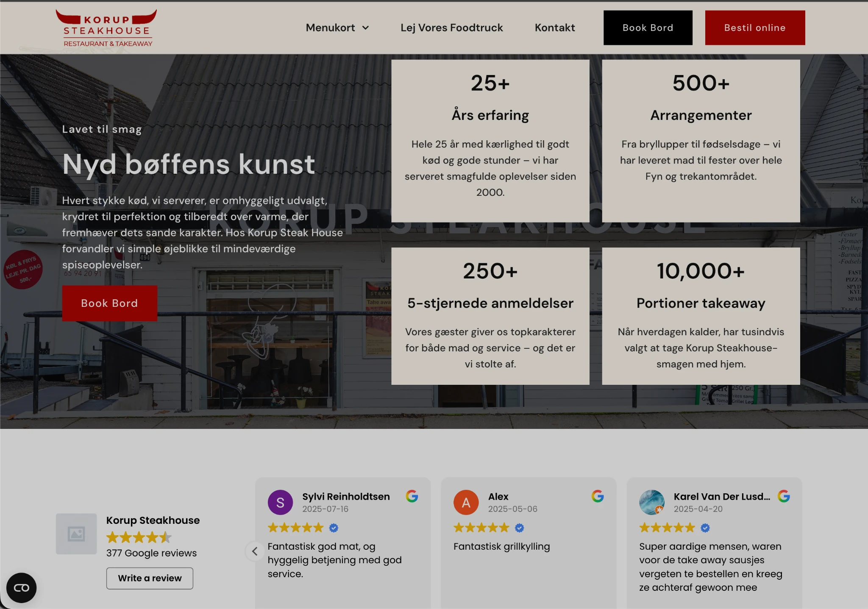
Task: Click the Korup Steakhouse review summary title
Action: tap(153, 520)
